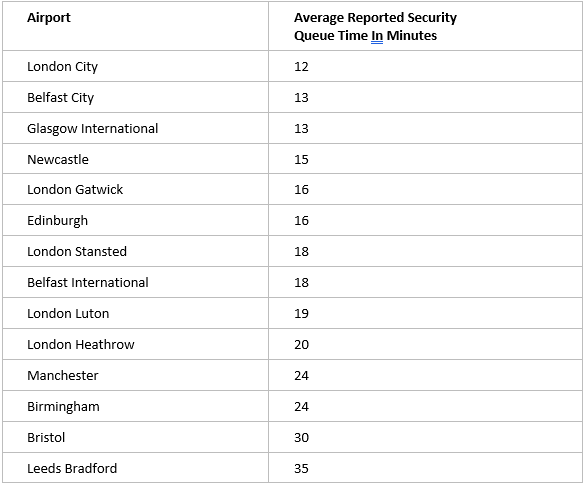Screen dimensions: 583x484
Task: Click the Airport column header
Action: click(49, 17)
